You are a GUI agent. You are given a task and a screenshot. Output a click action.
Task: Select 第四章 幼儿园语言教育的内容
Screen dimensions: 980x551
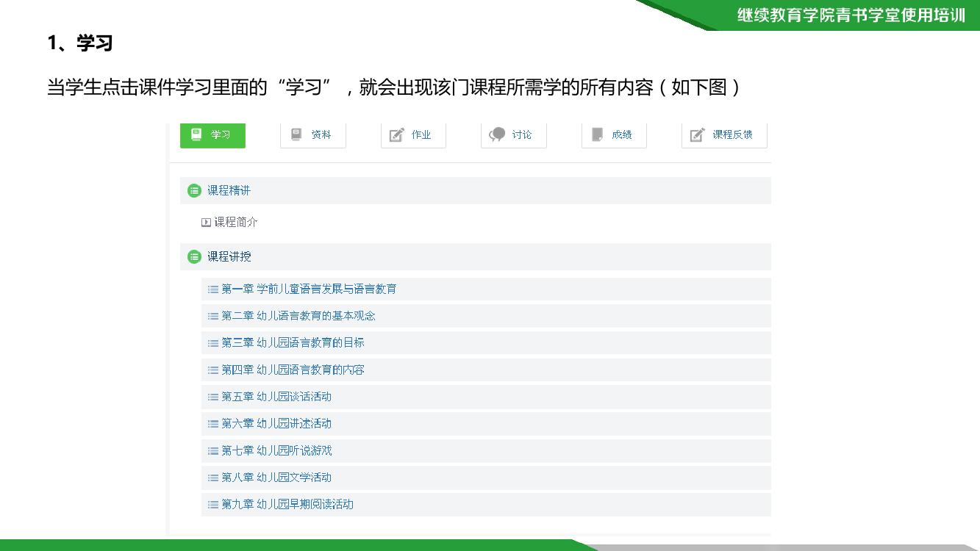pyautogui.click(x=293, y=370)
